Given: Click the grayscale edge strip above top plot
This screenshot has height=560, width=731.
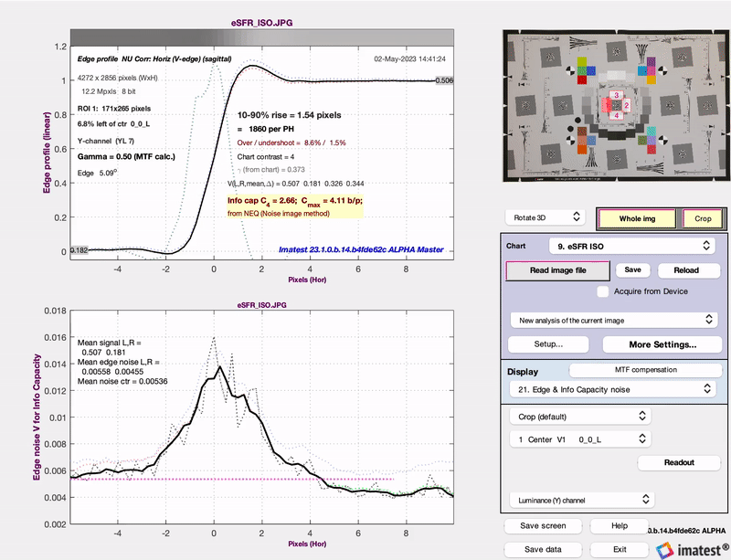Looking at the screenshot, I should 262,37.
